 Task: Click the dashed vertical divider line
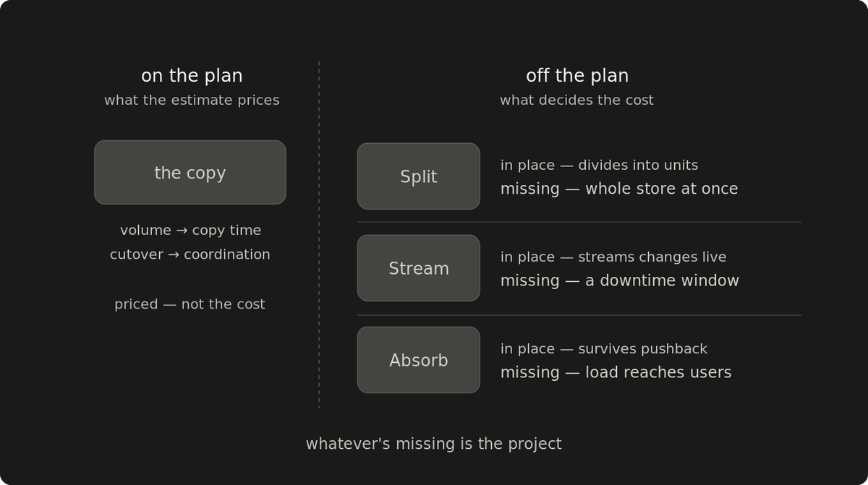pos(319,235)
